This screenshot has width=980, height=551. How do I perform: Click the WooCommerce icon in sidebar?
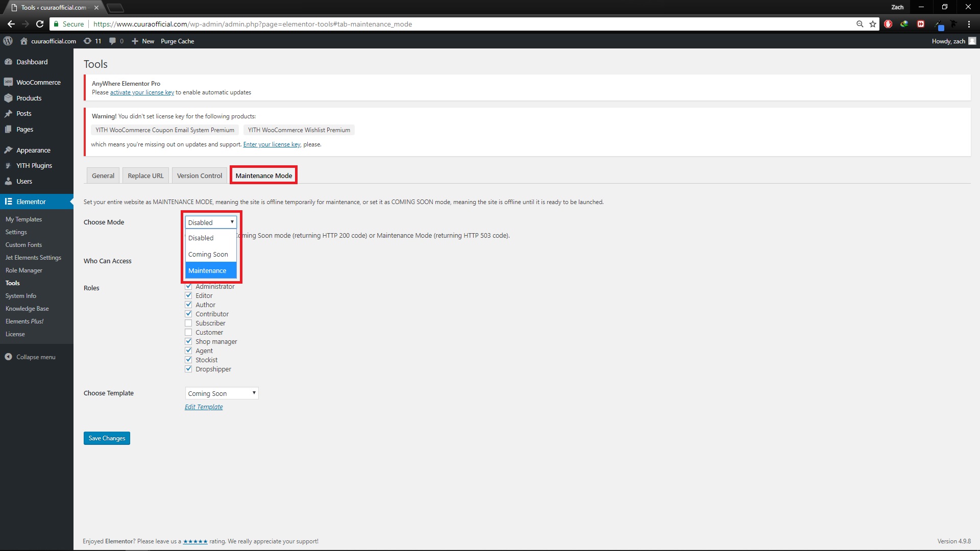pyautogui.click(x=8, y=82)
